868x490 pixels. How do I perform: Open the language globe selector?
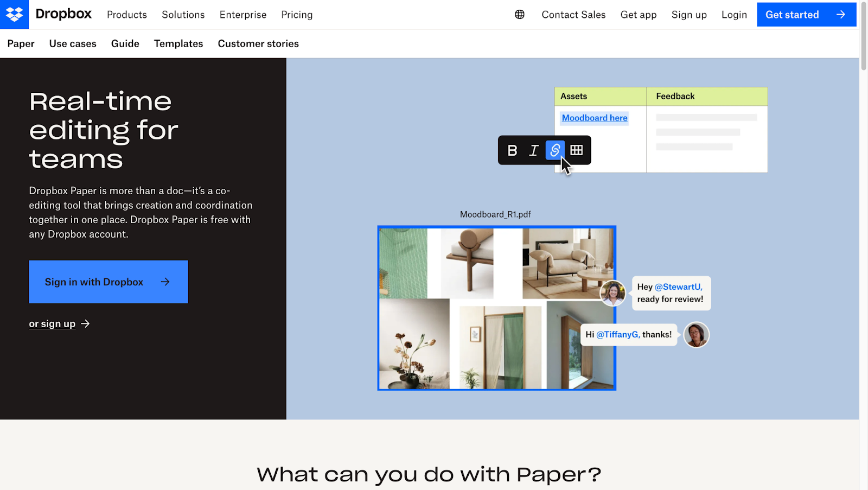tap(520, 15)
